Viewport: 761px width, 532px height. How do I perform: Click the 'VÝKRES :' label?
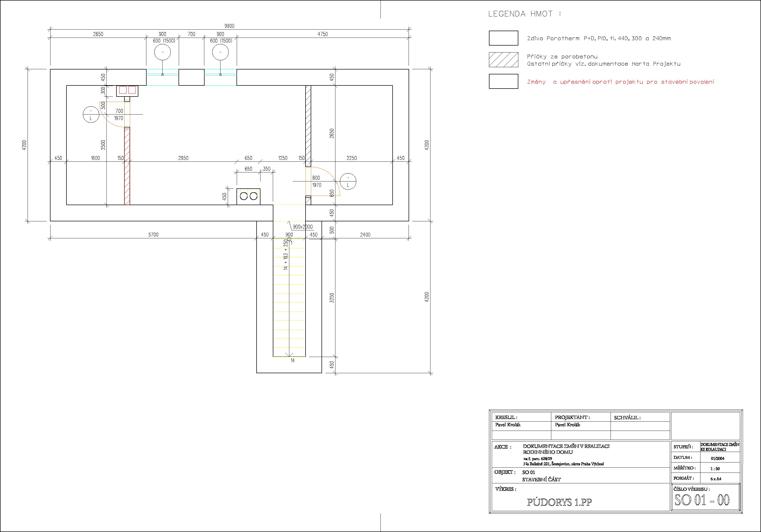point(506,489)
